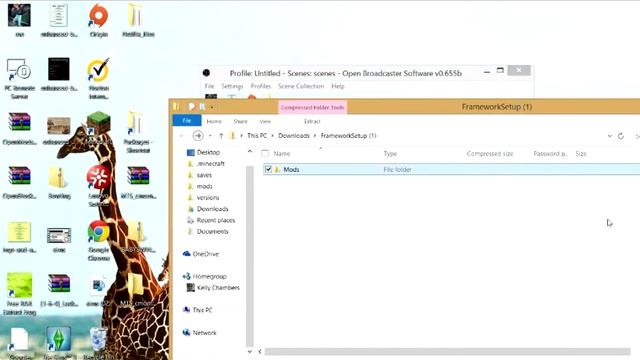Open the saves folder in the sidebar
The image size is (640, 360).
[199, 175]
